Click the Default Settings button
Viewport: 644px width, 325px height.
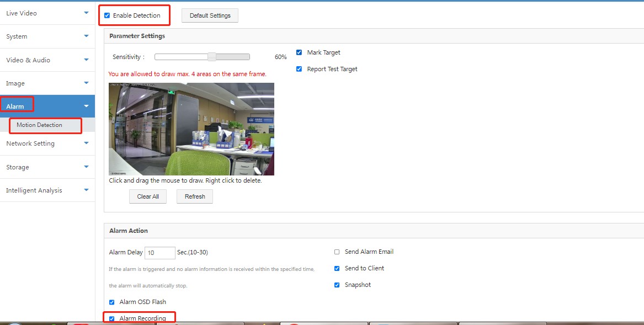(x=210, y=15)
